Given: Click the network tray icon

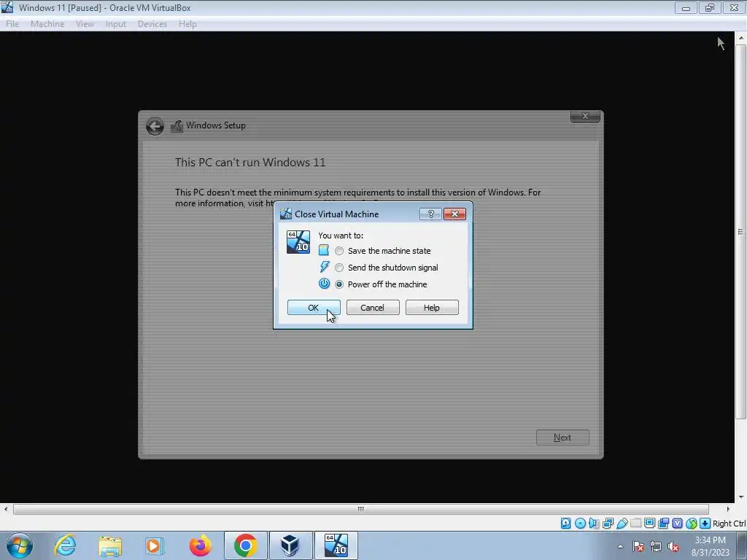Looking at the screenshot, I should tap(656, 546).
